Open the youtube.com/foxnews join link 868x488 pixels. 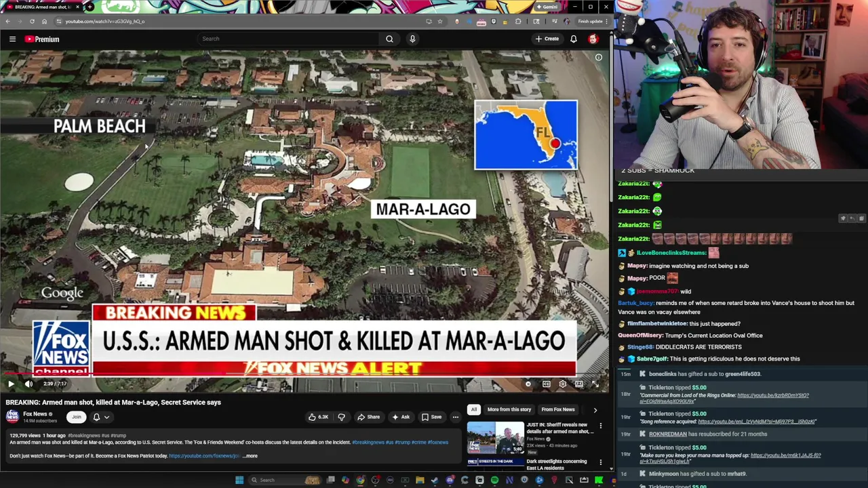click(x=204, y=456)
